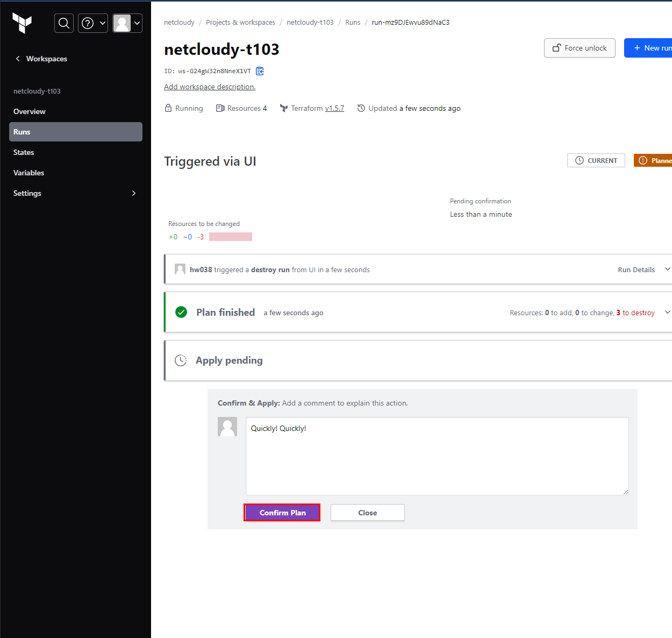Click hw038 avatar in run row
Image resolution: width=672 pixels, height=638 pixels.
180,269
